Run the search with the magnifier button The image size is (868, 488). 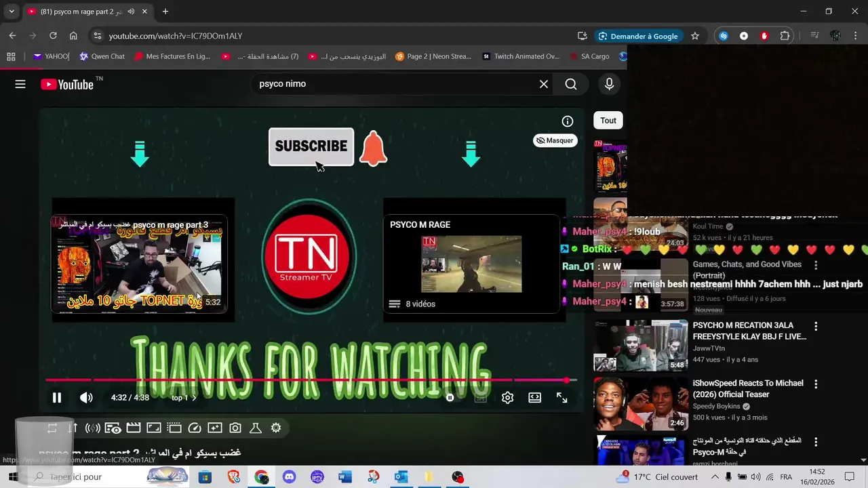point(571,84)
